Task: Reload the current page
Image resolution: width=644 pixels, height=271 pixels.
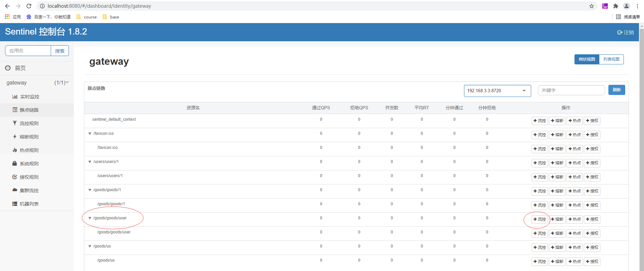Action: tap(29, 6)
